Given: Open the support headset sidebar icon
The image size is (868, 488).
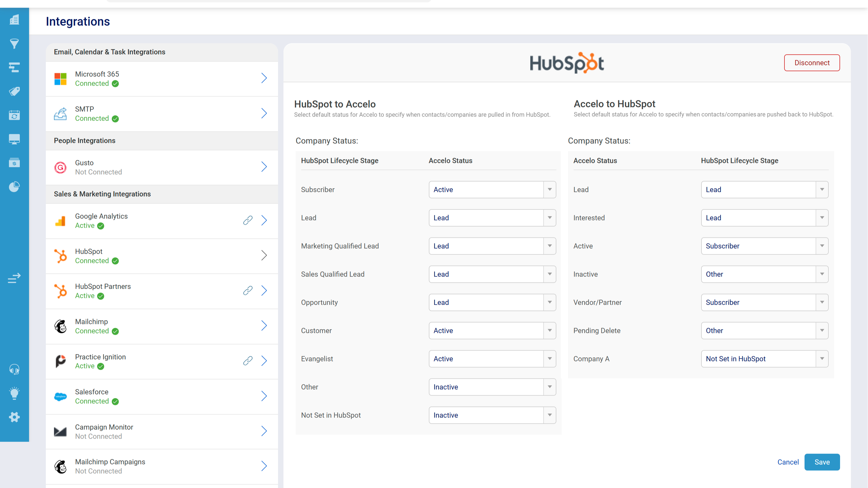Looking at the screenshot, I should pyautogui.click(x=14, y=370).
